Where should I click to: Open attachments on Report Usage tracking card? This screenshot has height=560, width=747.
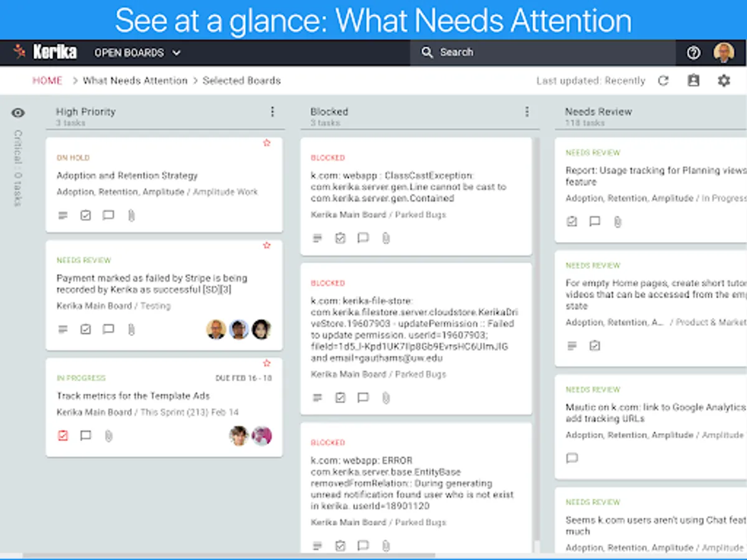click(618, 222)
